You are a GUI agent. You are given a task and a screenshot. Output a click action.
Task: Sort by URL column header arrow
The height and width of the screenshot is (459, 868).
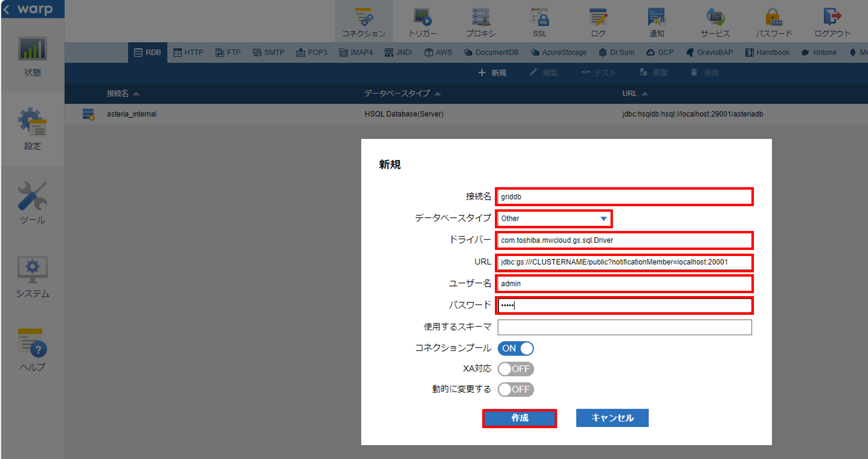(645, 94)
